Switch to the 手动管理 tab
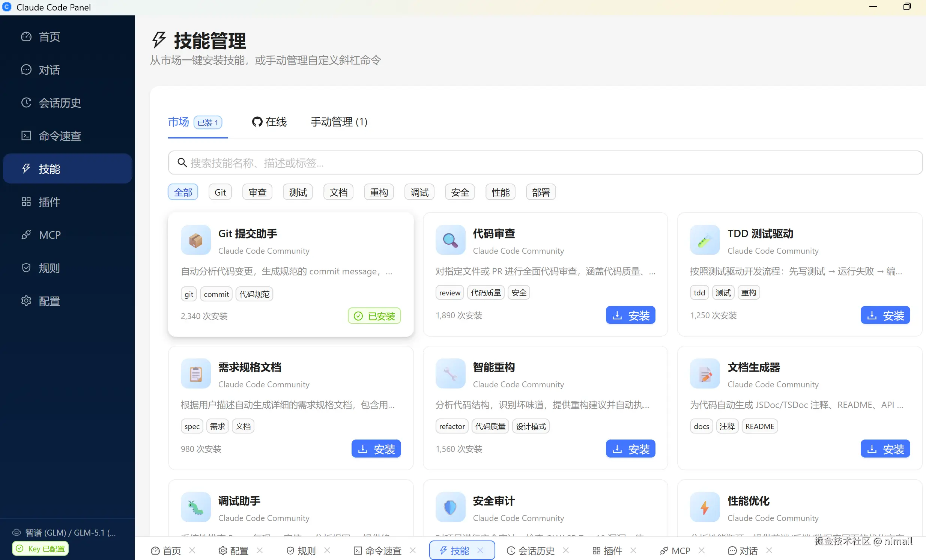The width and height of the screenshot is (926, 560). [x=338, y=122]
